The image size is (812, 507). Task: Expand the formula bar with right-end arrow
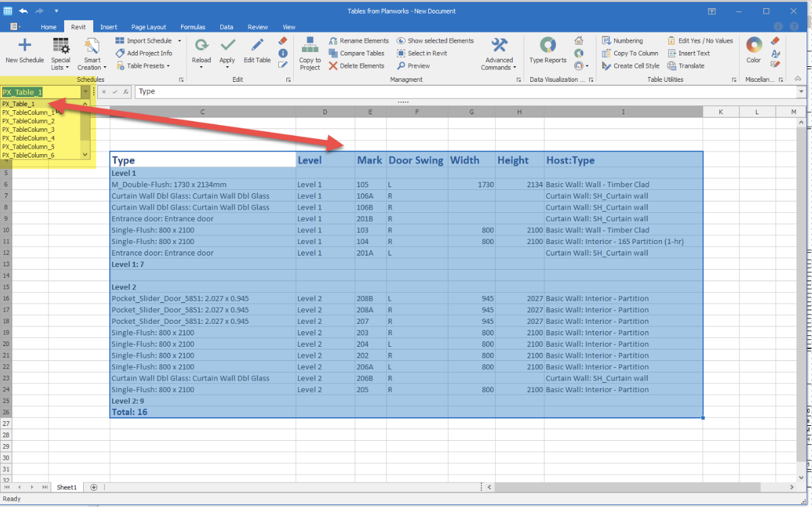point(802,91)
